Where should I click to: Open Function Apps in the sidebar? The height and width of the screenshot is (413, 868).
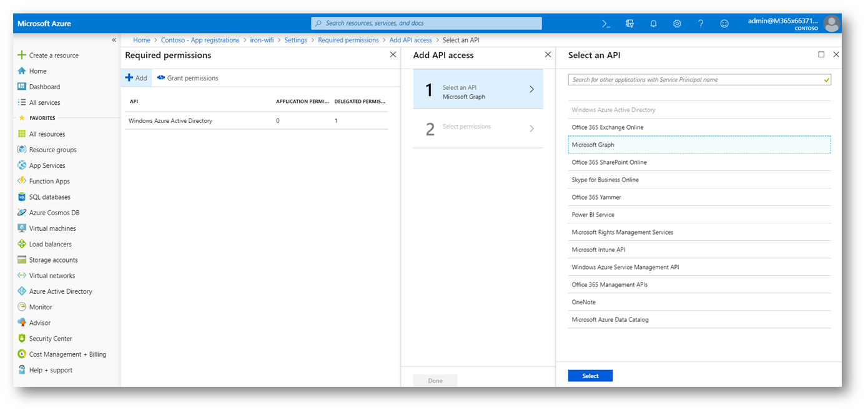pos(44,182)
